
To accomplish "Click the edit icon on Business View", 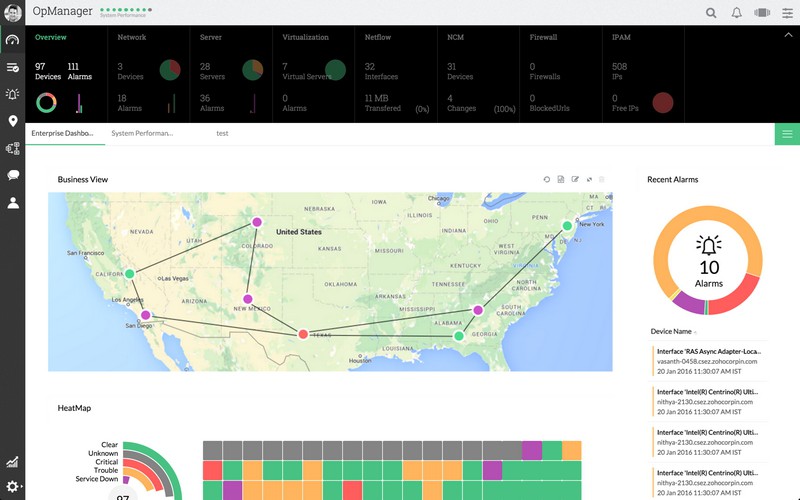I will [575, 179].
